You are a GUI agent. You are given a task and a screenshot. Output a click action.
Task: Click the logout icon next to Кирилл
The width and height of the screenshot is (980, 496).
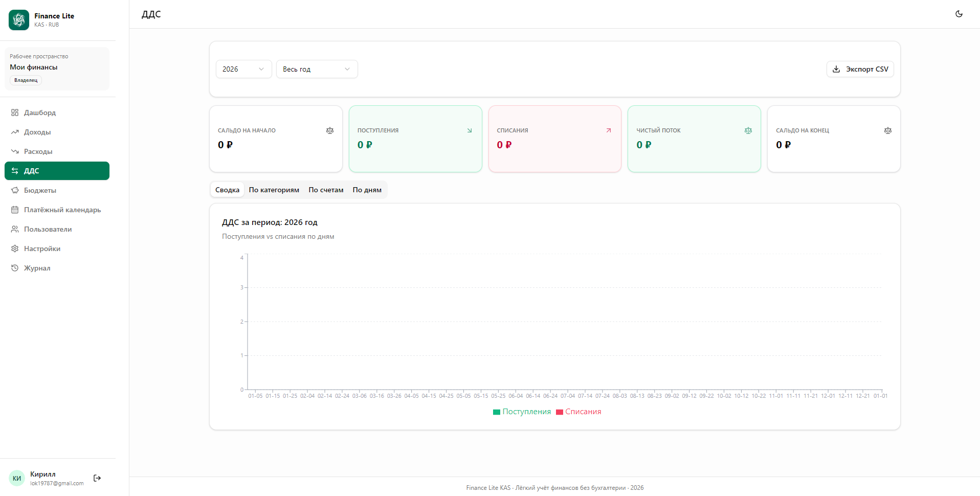click(x=97, y=478)
